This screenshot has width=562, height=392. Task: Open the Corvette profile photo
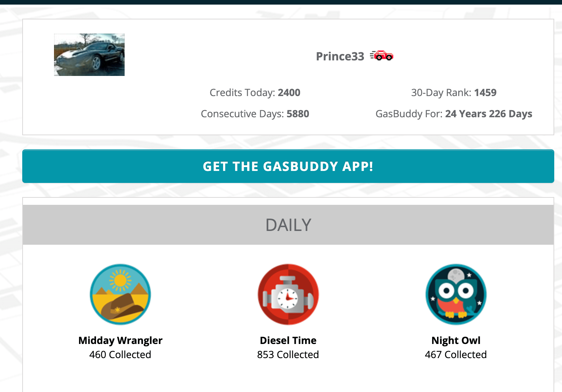click(89, 55)
